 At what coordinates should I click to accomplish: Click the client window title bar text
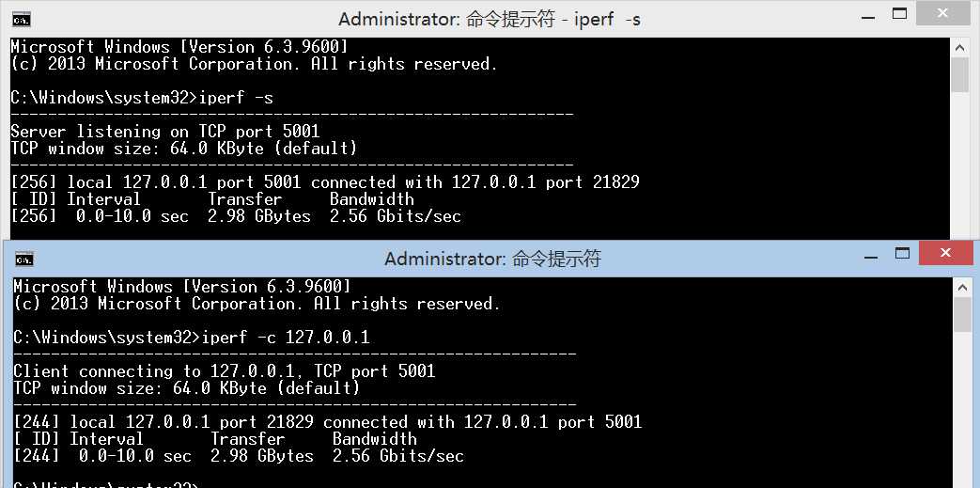coord(492,259)
